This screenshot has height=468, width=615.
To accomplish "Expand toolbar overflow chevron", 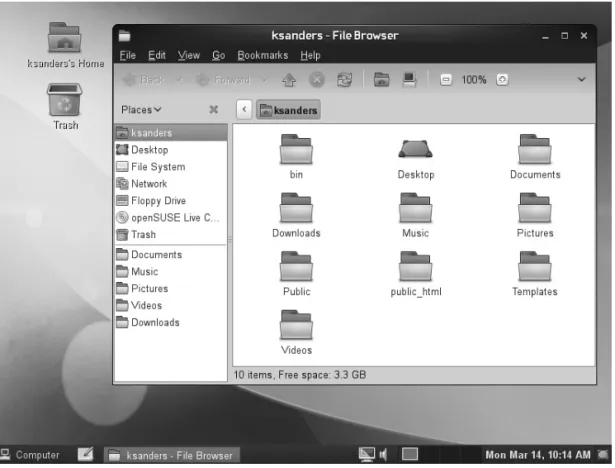I will pyautogui.click(x=582, y=80).
